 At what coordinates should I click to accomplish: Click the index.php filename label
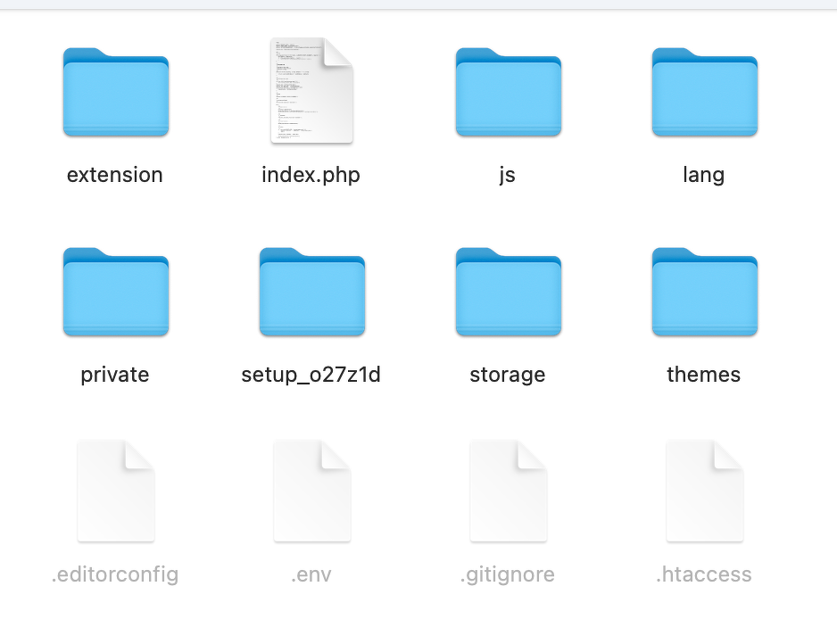point(311,176)
